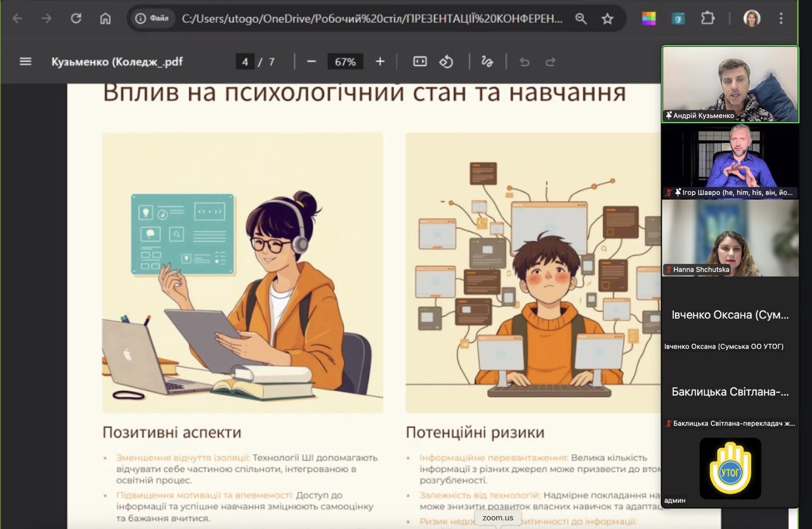Click the 67% zoom level field

pos(345,62)
